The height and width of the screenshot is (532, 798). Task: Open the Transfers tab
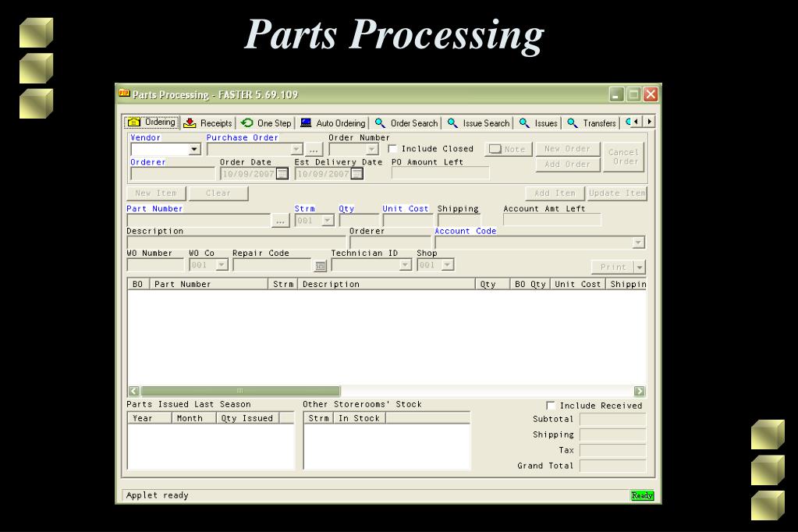(x=591, y=122)
